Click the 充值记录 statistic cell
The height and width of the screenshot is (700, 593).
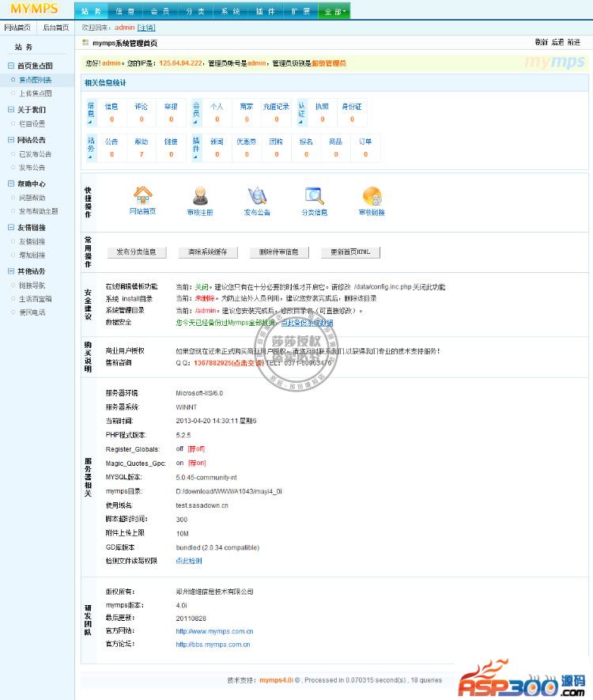276,112
